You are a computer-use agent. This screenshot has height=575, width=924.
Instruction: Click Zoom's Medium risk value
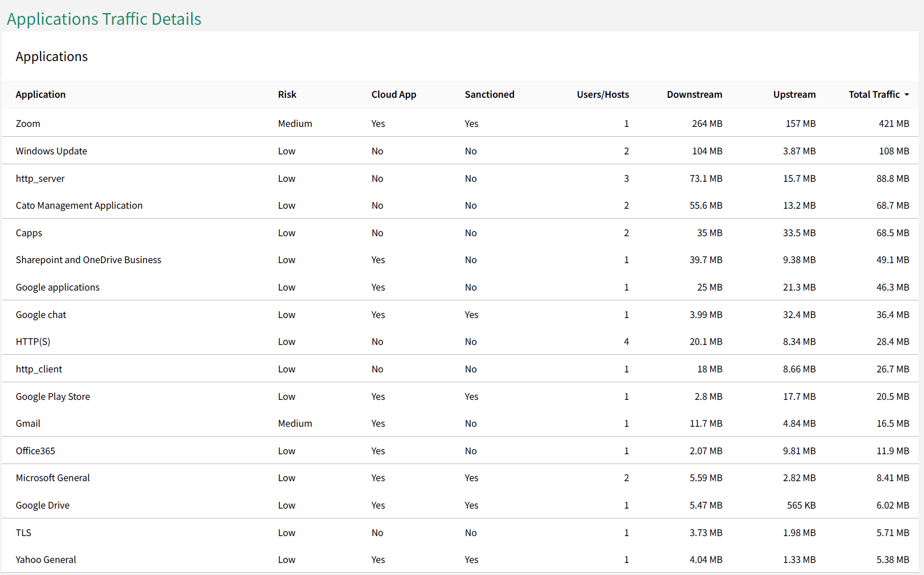click(x=295, y=124)
